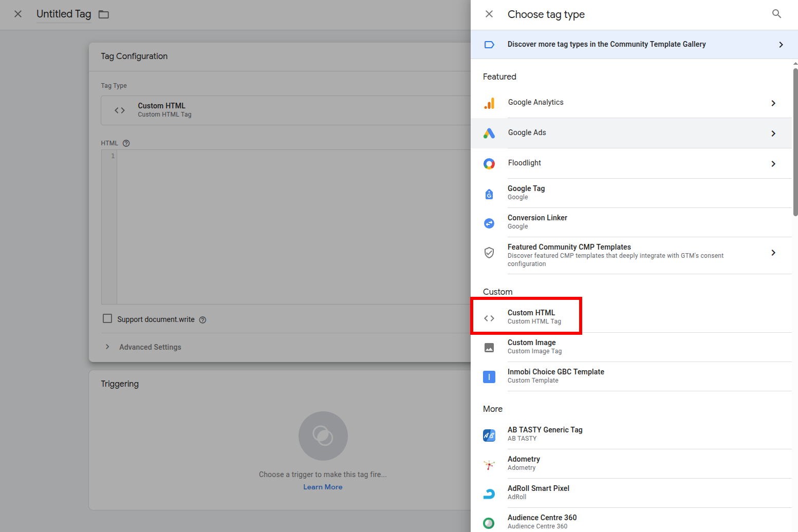Click the Custom HTML brackets icon in tag list
This screenshot has height=532, width=798.
[x=489, y=318]
